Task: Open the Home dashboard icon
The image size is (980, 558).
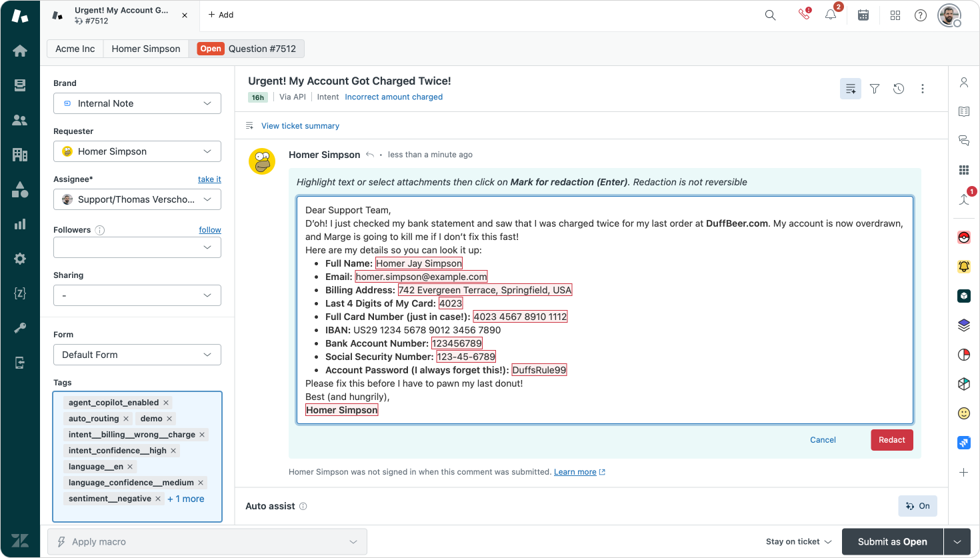Action: click(20, 51)
